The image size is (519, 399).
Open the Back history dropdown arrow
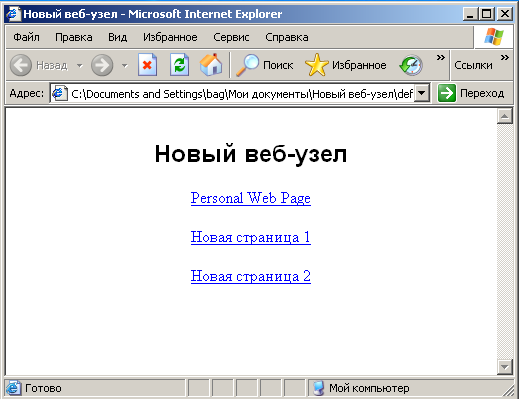[80, 65]
